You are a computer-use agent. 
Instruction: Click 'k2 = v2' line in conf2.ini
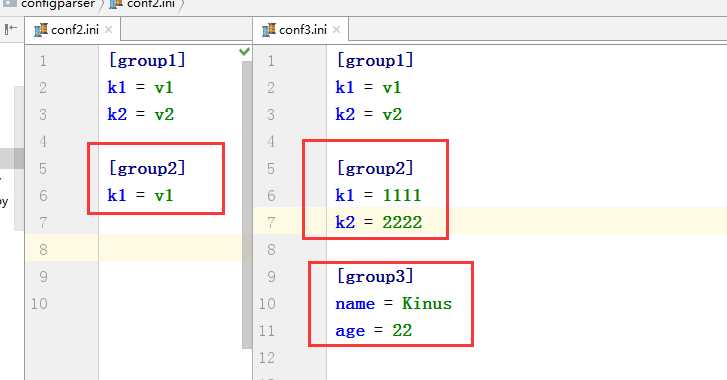pyautogui.click(x=141, y=114)
